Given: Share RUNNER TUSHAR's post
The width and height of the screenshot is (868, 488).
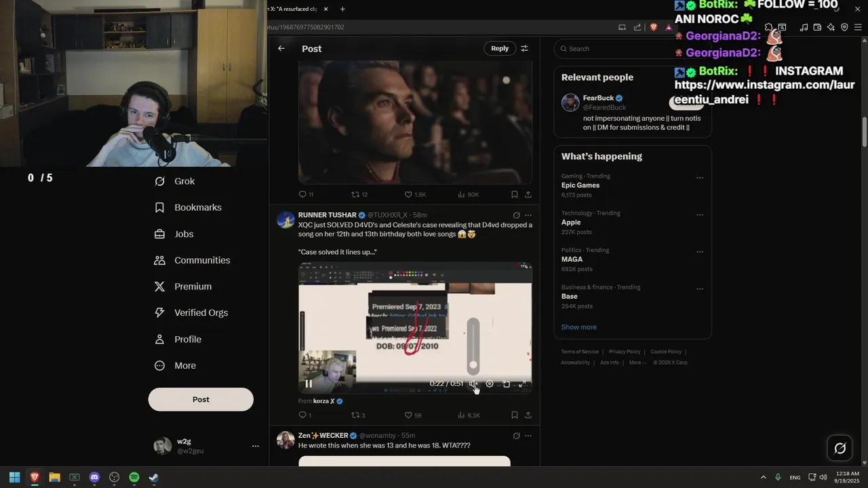Looking at the screenshot, I should [528, 415].
